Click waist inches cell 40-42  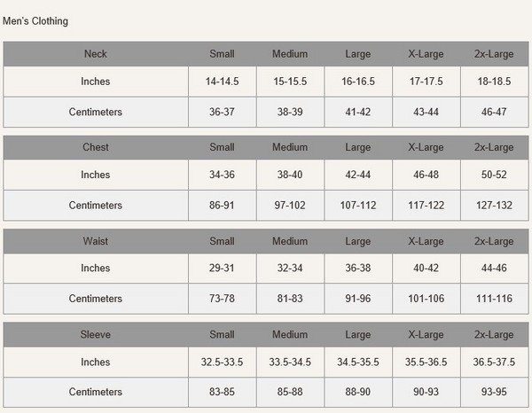pyautogui.click(x=426, y=268)
